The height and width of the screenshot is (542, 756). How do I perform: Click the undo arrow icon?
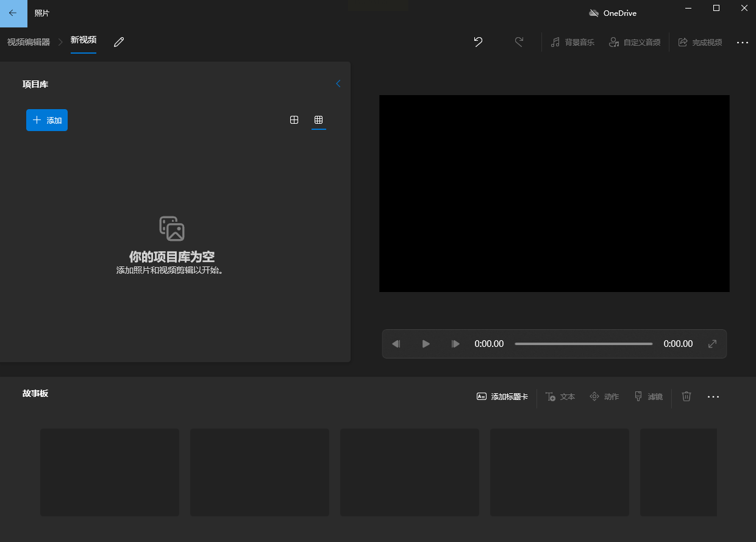point(478,42)
